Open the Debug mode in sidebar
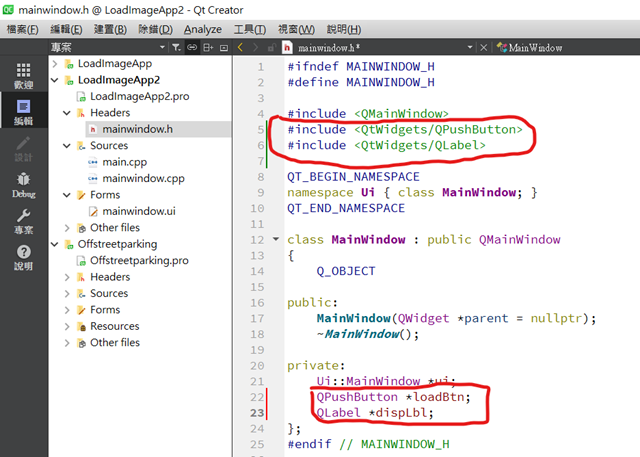This screenshot has width=640, height=457. tap(23, 184)
